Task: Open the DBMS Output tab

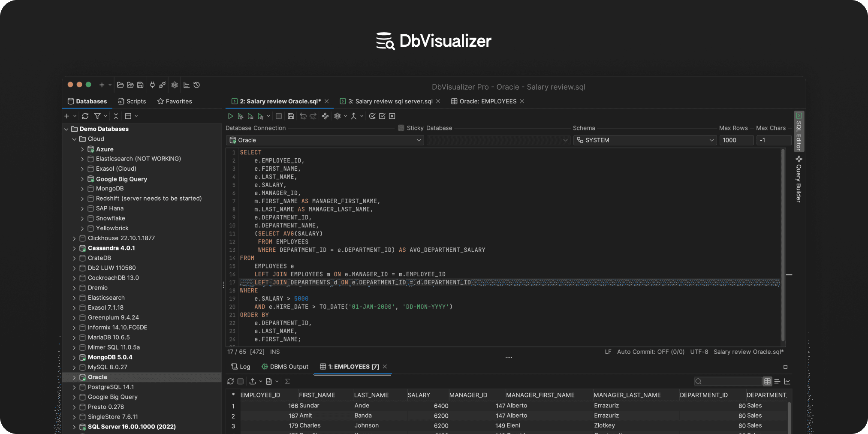Action: coord(285,367)
